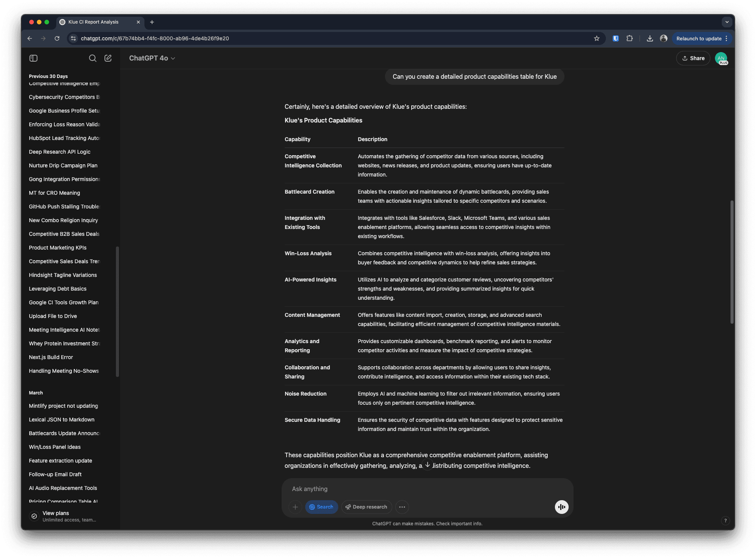This screenshot has height=558, width=756.
Task: Open Competitive B2B Sales Deals chat
Action: [x=64, y=234]
